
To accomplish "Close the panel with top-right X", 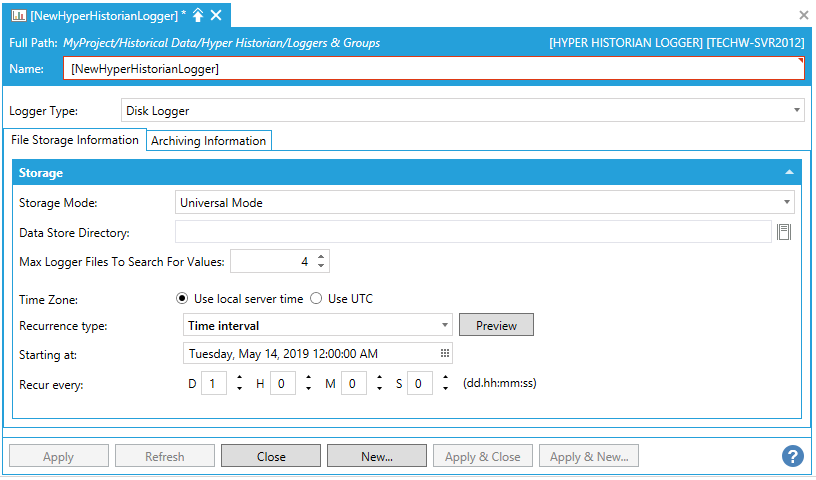I will pos(803,15).
